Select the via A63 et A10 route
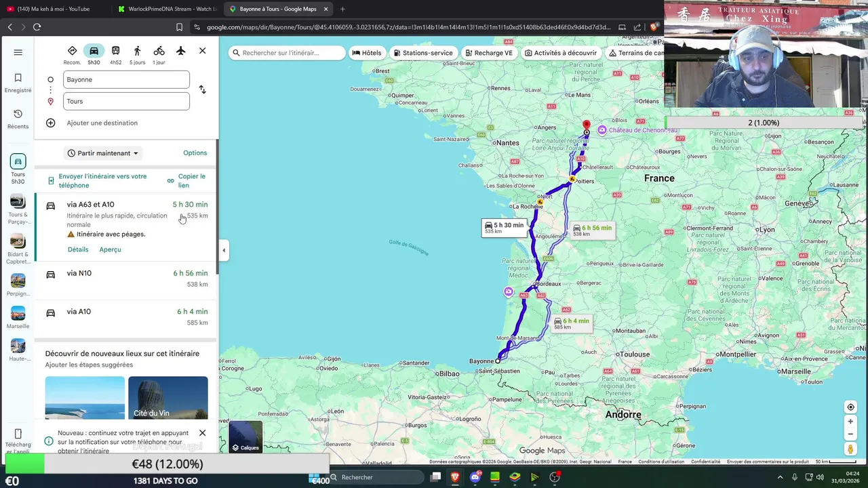 (126, 226)
